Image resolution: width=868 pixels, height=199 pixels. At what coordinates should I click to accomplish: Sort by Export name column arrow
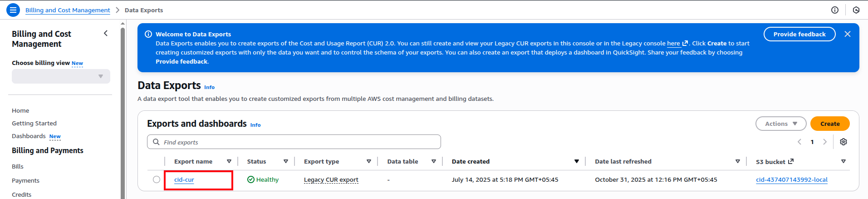[229, 161]
